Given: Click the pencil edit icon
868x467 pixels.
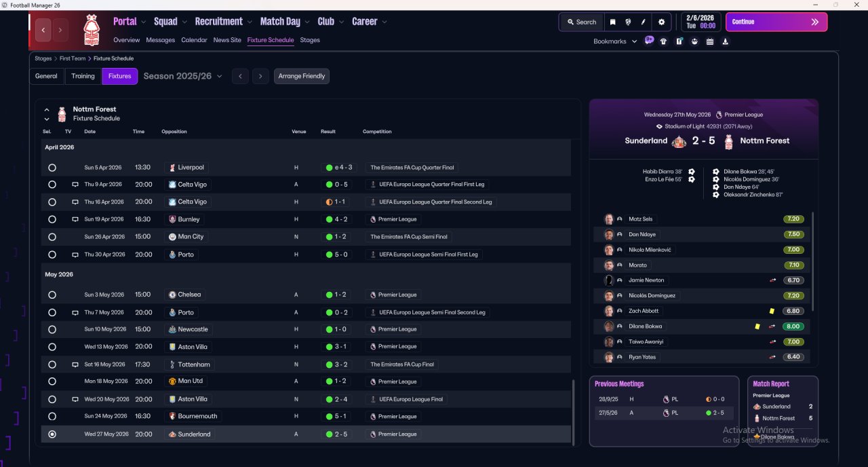Looking at the screenshot, I should 644,22.
